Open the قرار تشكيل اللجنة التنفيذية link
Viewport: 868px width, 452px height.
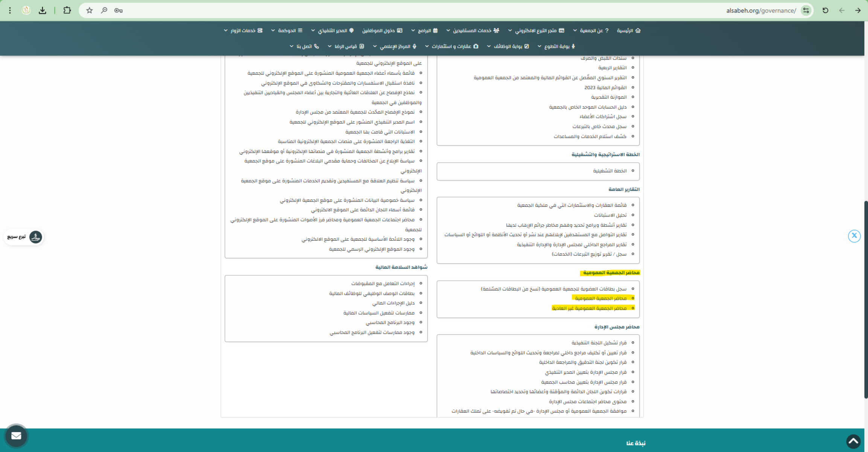point(599,343)
